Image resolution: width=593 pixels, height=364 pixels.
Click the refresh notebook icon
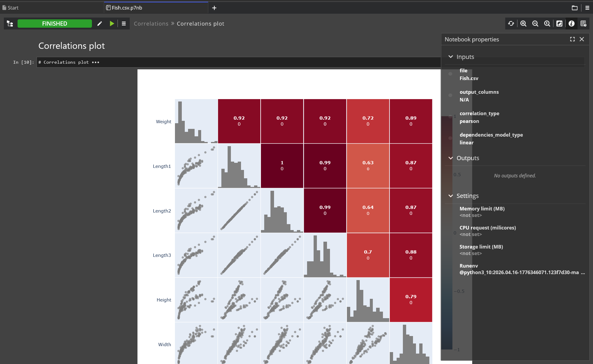click(511, 24)
